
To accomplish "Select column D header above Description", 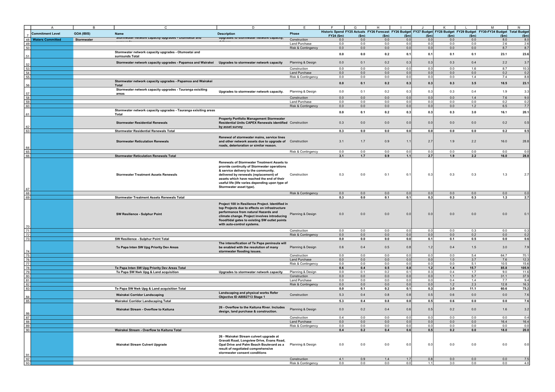I will pyautogui.click(x=253, y=28).
